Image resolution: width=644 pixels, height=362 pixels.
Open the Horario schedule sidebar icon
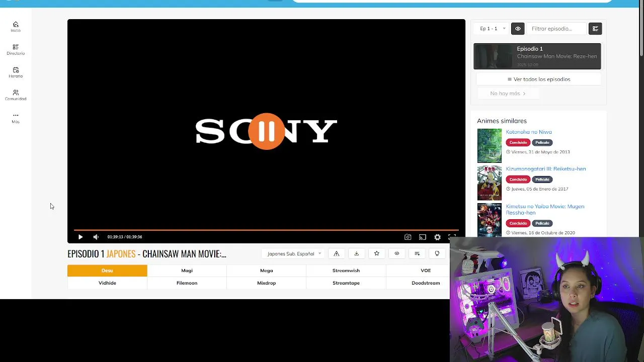click(16, 72)
